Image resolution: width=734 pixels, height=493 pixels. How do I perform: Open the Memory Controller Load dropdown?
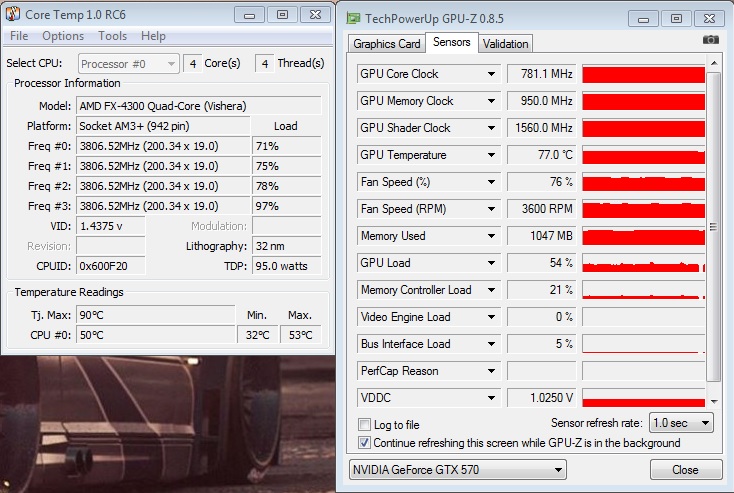pos(491,290)
